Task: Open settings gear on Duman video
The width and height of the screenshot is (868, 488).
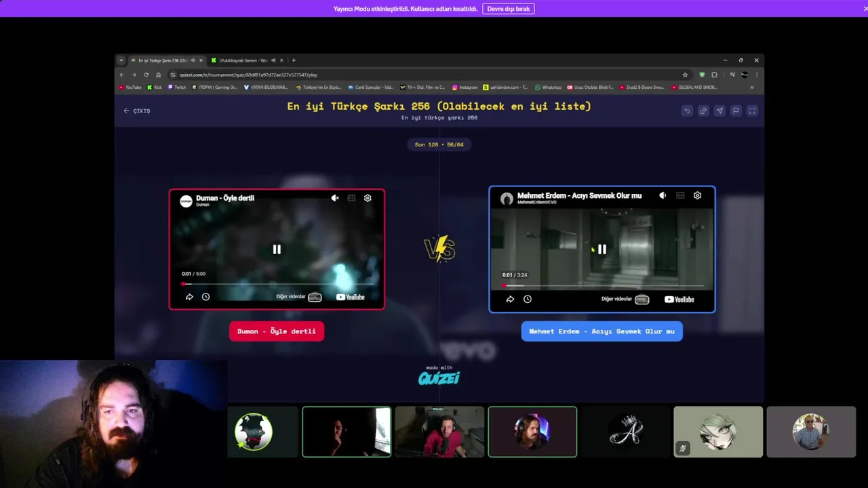Action: pyautogui.click(x=368, y=198)
